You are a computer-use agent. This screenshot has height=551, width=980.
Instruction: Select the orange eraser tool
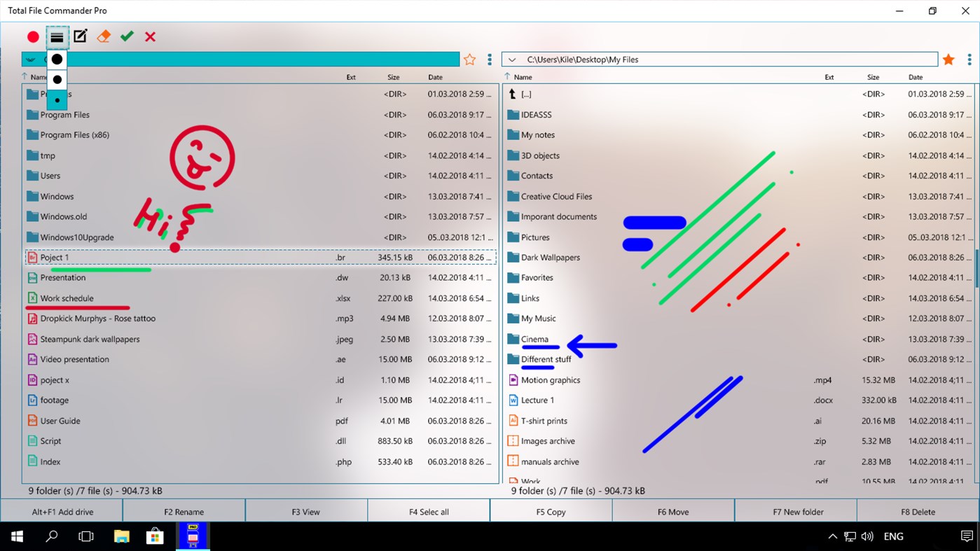tap(103, 36)
